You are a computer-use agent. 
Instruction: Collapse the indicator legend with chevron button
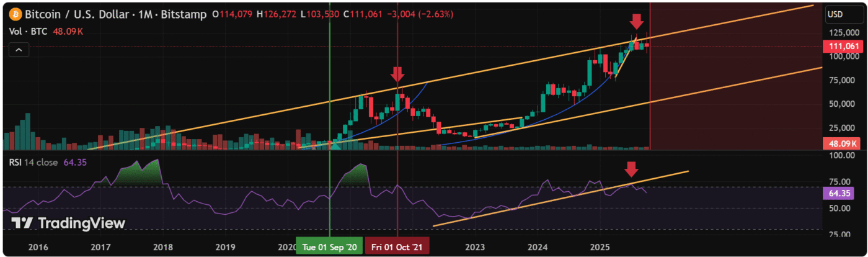click(x=18, y=50)
